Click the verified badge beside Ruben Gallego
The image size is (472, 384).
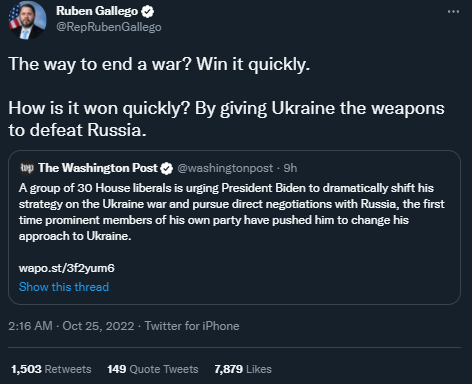click(147, 12)
